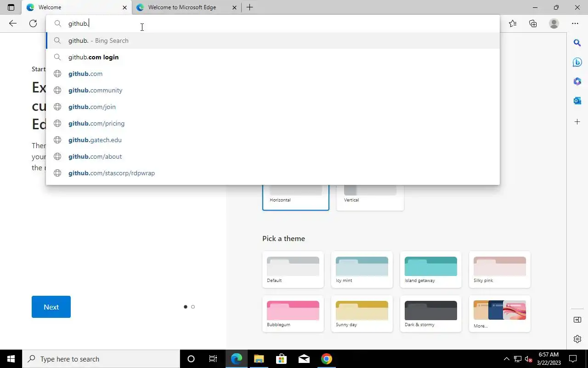Choose the github. Bing Search suggestion
This screenshot has height=368, width=588.
tap(273, 40)
